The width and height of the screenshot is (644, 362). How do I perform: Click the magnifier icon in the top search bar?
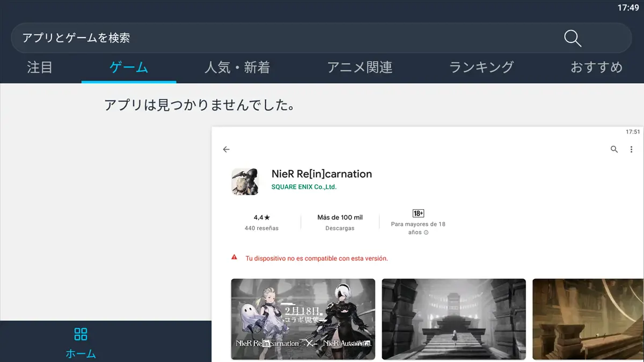[x=573, y=38]
